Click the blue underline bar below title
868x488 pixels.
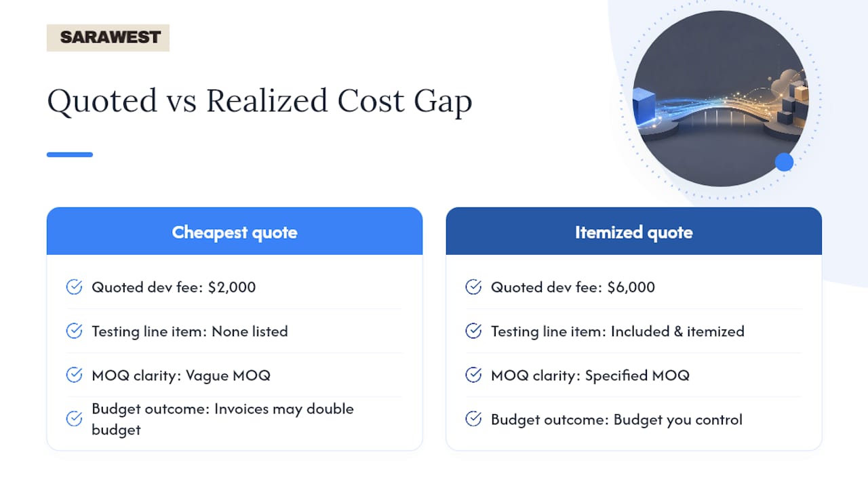[x=70, y=155]
